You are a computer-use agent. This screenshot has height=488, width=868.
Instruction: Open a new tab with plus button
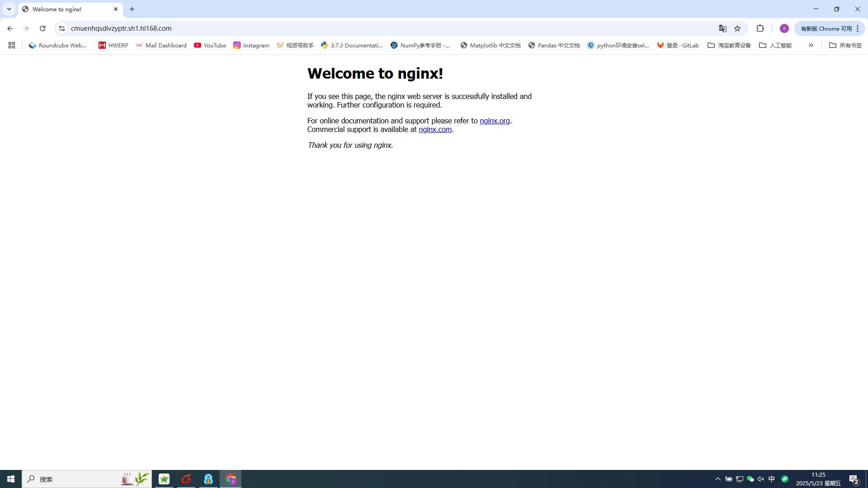(x=132, y=9)
